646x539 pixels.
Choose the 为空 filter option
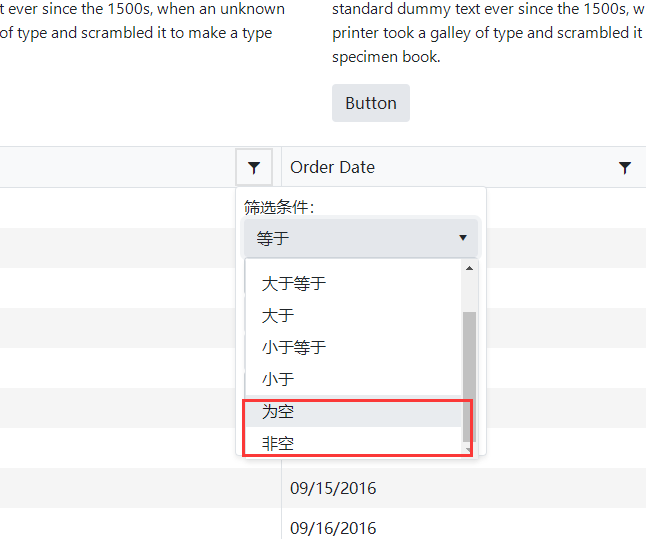(x=278, y=412)
